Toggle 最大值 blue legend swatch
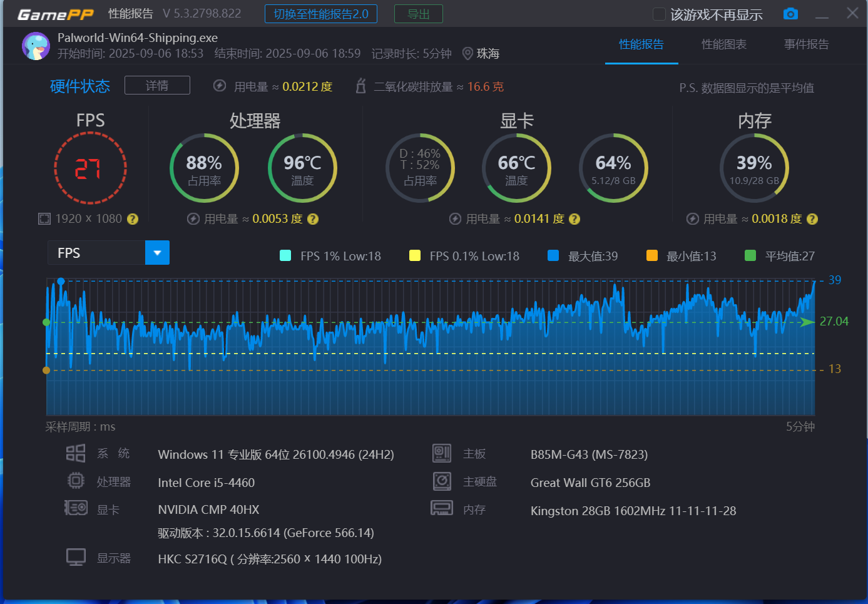Screen dimensions: 868x604 pyautogui.click(x=553, y=255)
